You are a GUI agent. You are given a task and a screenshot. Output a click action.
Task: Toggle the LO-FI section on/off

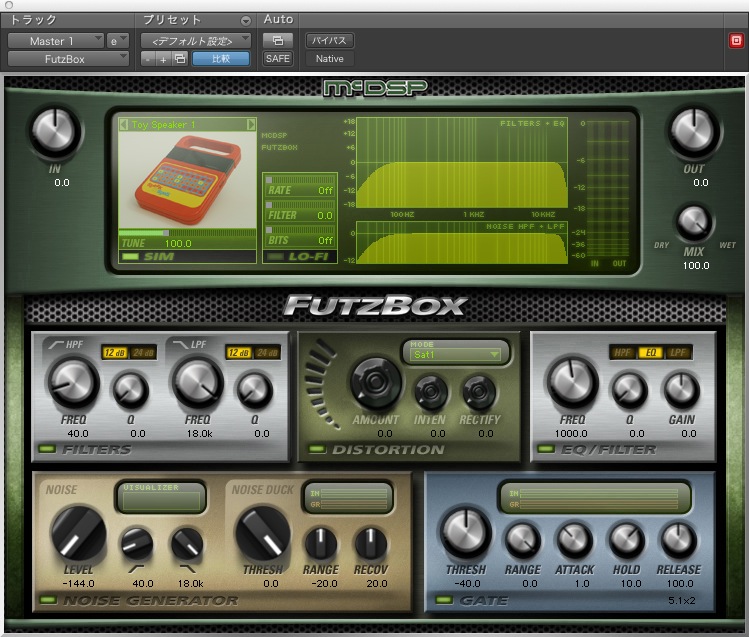point(275,257)
